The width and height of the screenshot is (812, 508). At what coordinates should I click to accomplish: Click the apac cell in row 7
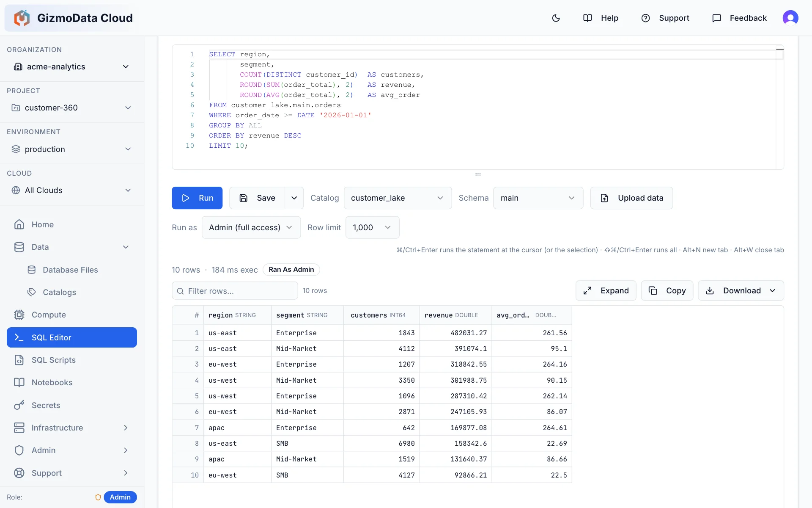pyautogui.click(x=237, y=428)
